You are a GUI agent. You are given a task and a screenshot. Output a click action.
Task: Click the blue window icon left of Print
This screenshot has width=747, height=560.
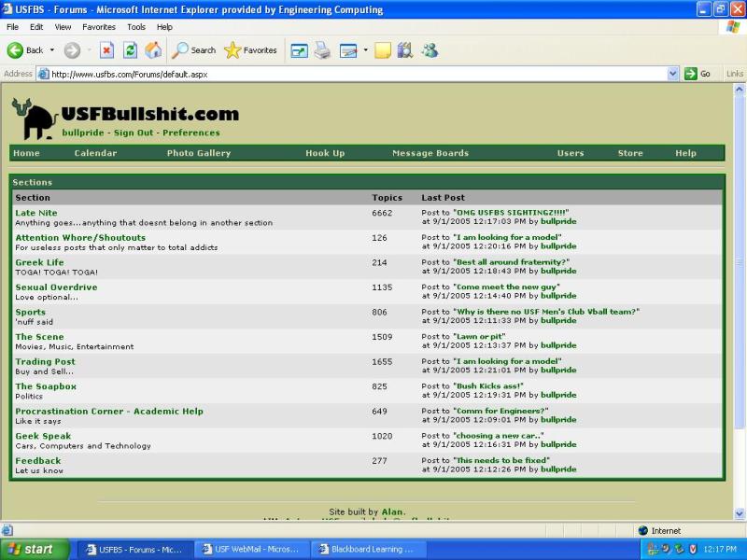[299, 50]
